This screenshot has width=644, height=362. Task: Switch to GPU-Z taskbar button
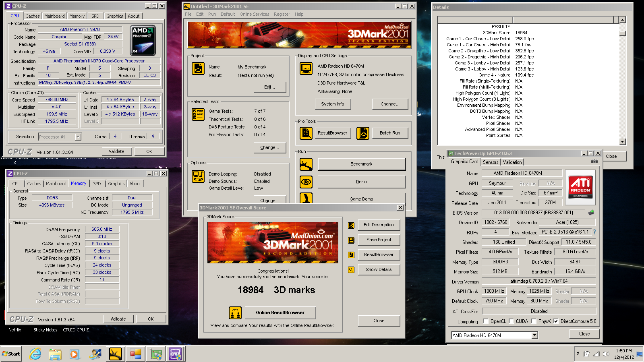pyautogui.click(x=155, y=354)
